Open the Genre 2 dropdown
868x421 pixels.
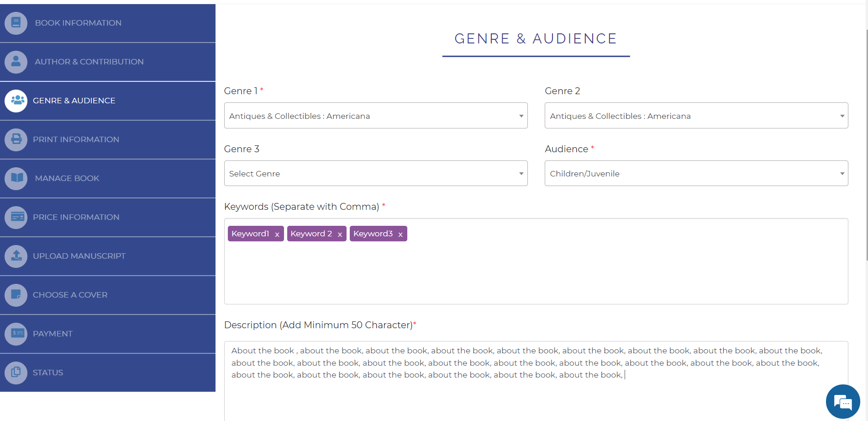696,116
